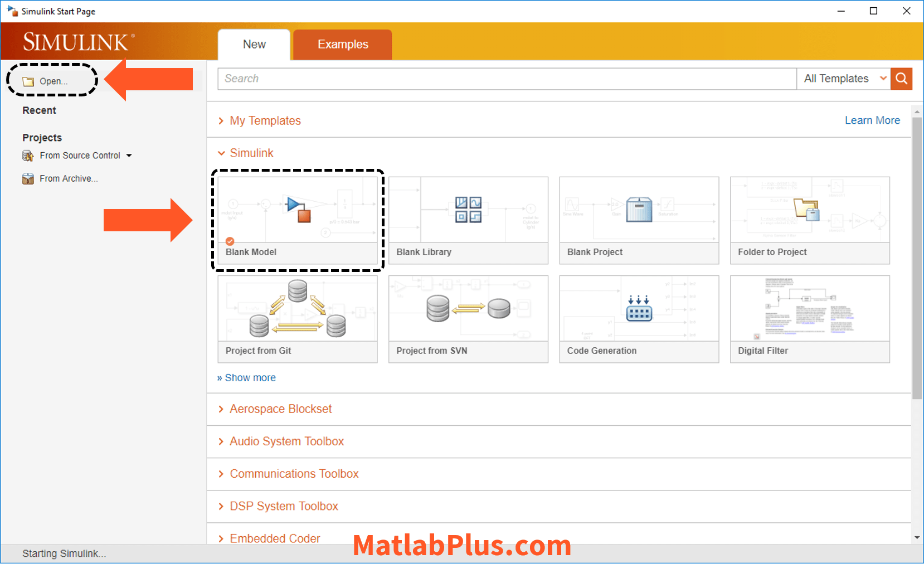The width and height of the screenshot is (924, 583).
Task: Switch to the New tab
Action: 254,45
